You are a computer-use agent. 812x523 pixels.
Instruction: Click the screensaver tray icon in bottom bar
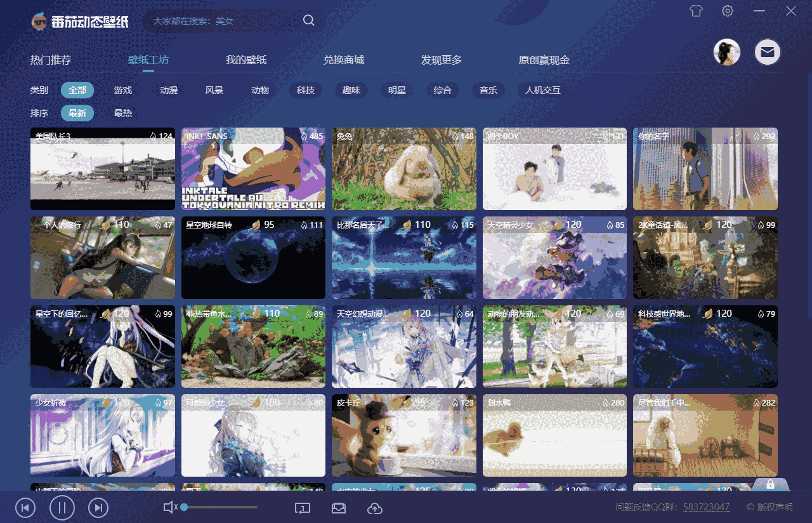(338, 508)
